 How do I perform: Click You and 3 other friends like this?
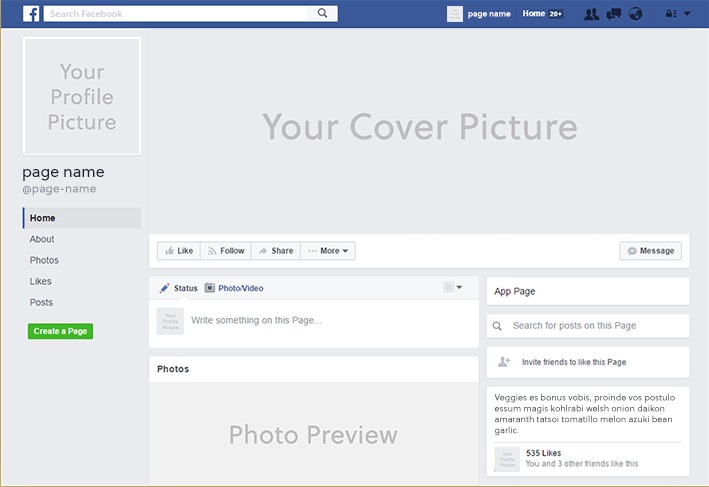coord(581,463)
